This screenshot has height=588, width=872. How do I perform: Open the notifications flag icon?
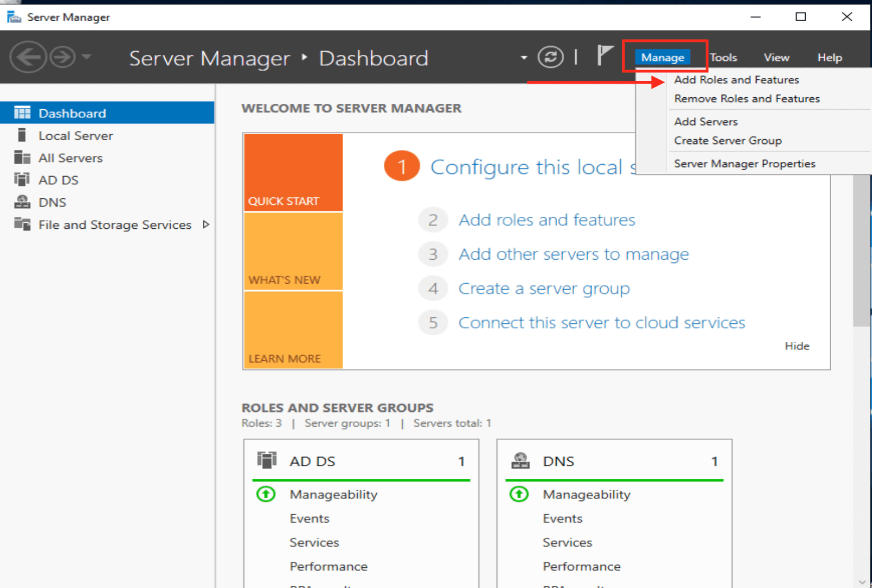click(605, 55)
